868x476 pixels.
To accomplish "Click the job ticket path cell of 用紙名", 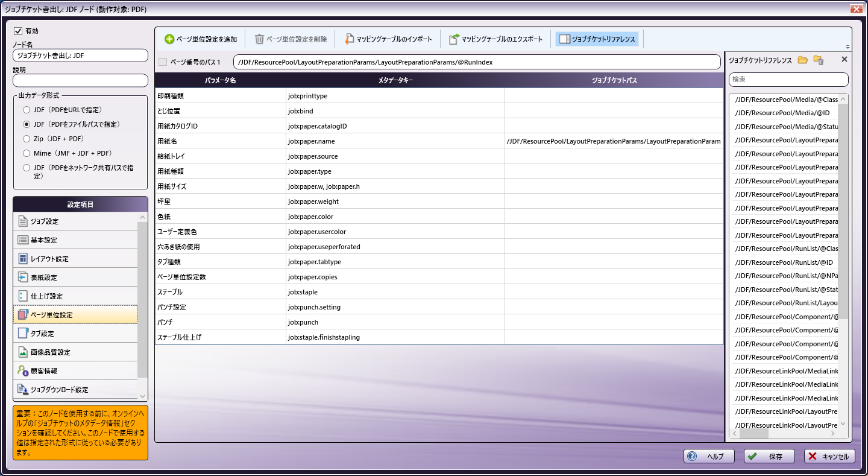I will pyautogui.click(x=614, y=141).
